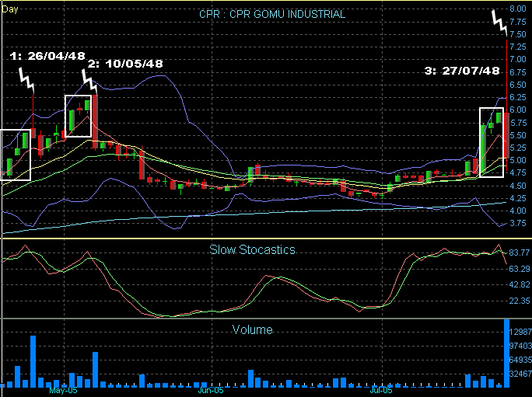Click the large red candle below the 6.00 label
532x397 pixels.
click(x=506, y=136)
